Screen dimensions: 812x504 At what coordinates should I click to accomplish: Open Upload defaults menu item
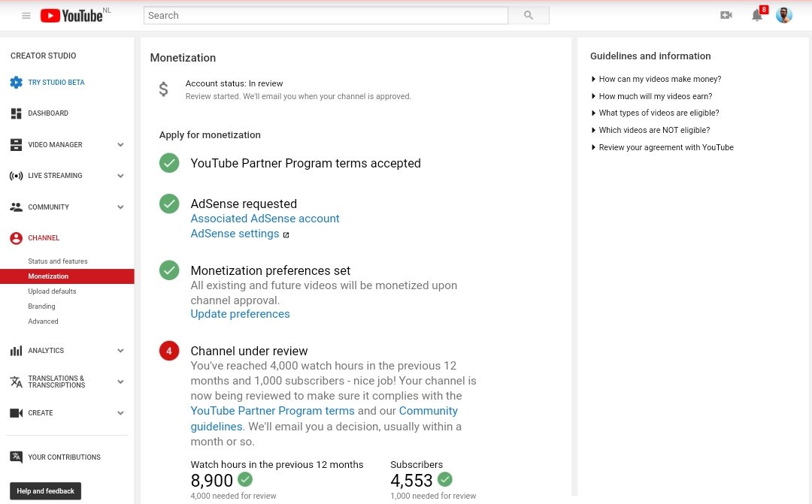(52, 291)
